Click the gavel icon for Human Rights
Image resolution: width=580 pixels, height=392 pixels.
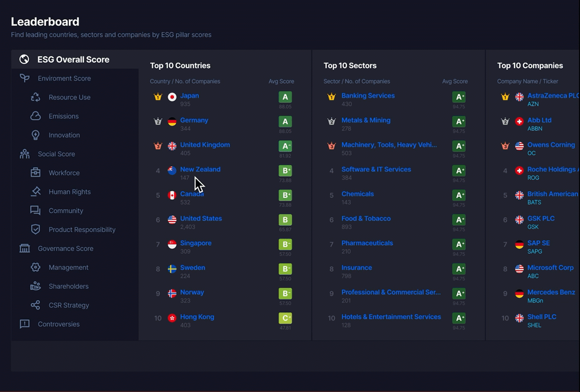click(x=36, y=192)
